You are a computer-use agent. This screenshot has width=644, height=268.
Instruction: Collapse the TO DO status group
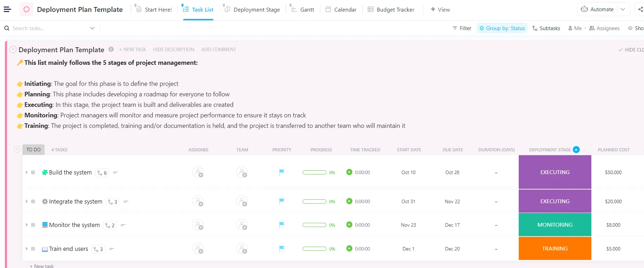tap(17, 149)
